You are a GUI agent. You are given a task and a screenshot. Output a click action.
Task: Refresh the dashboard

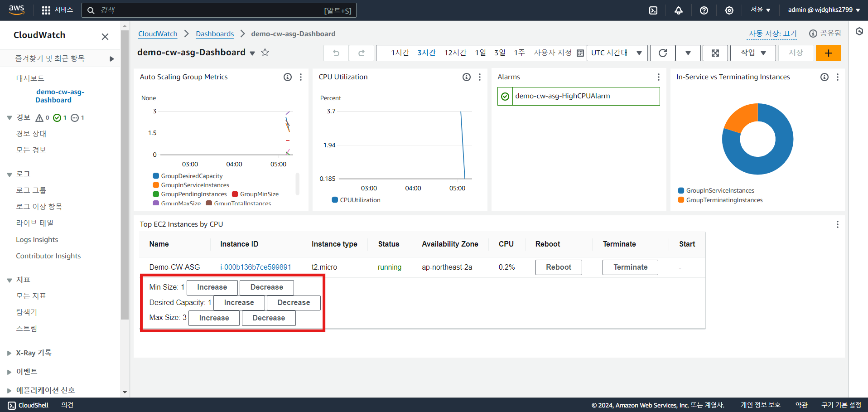point(663,53)
